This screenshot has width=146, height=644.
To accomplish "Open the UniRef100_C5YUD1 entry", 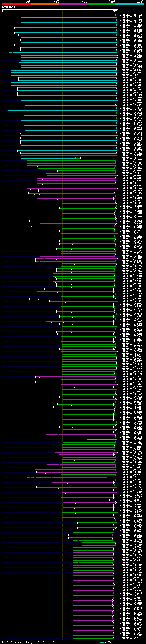I will (131, 110).
